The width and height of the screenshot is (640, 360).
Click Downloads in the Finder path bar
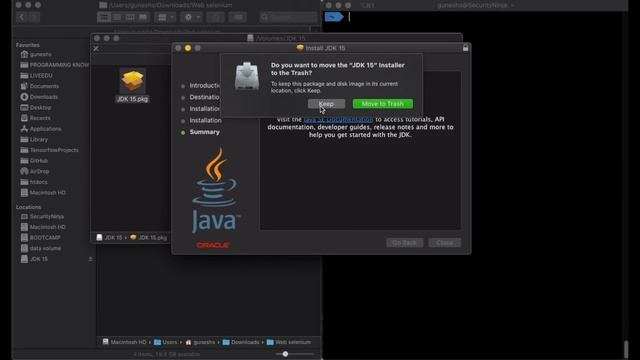pyautogui.click(x=241, y=342)
